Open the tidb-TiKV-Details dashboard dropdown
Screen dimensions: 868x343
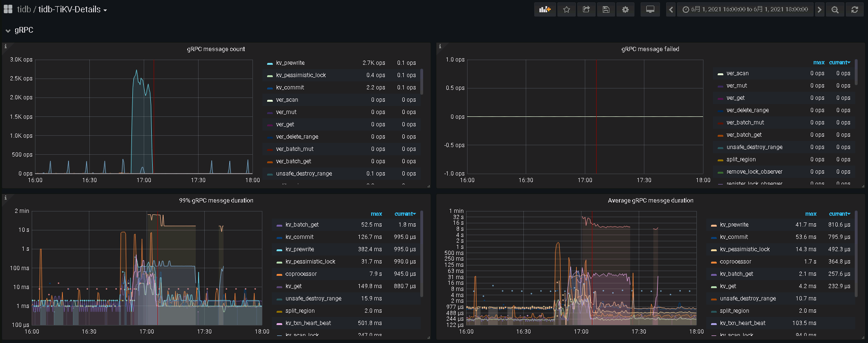tap(72, 9)
